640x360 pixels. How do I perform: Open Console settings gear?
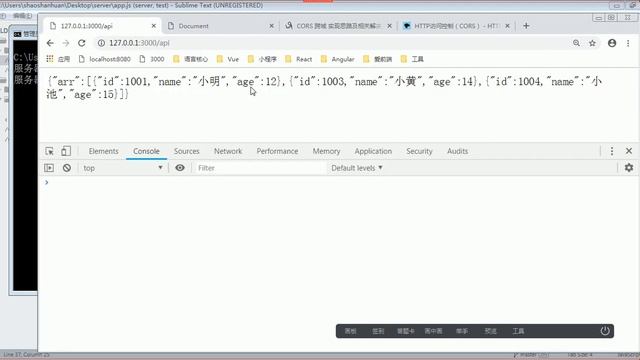(629, 167)
